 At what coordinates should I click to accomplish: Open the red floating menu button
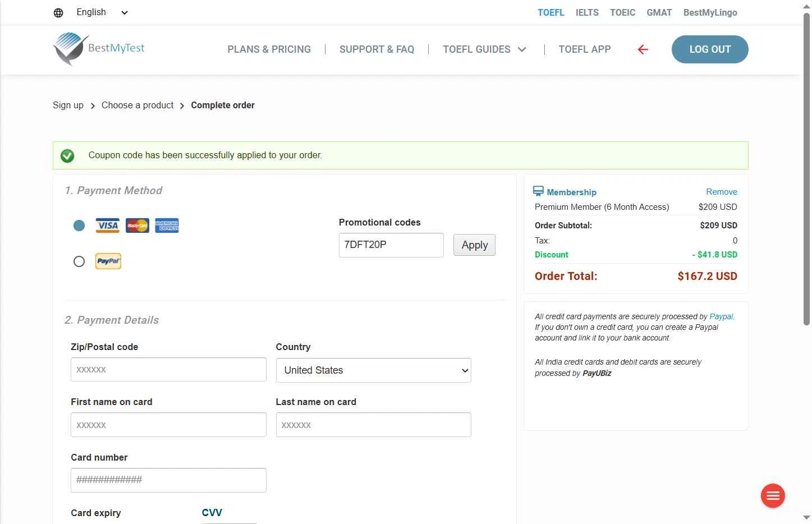773,495
